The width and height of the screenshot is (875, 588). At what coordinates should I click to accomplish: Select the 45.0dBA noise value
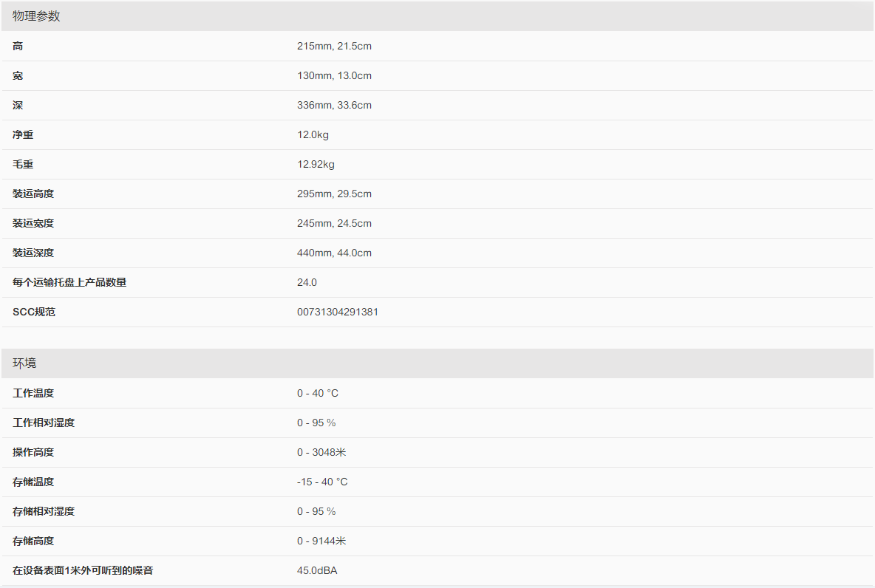(317, 570)
